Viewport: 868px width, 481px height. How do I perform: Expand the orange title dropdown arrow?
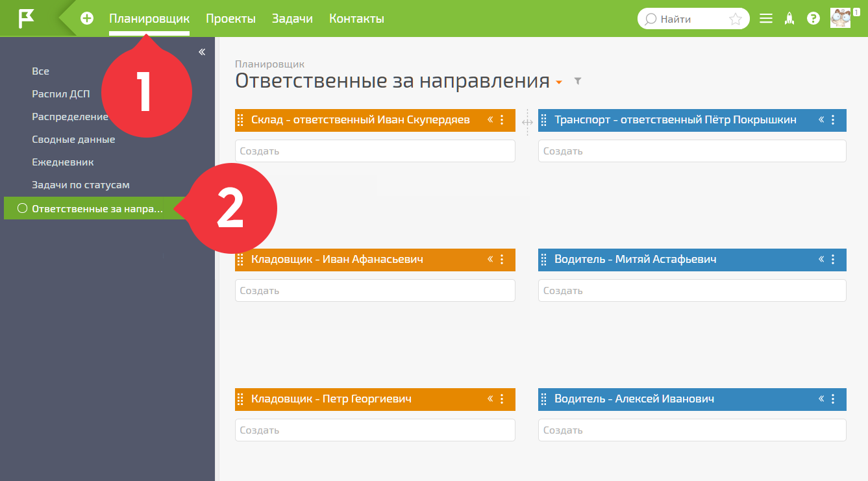[558, 82]
